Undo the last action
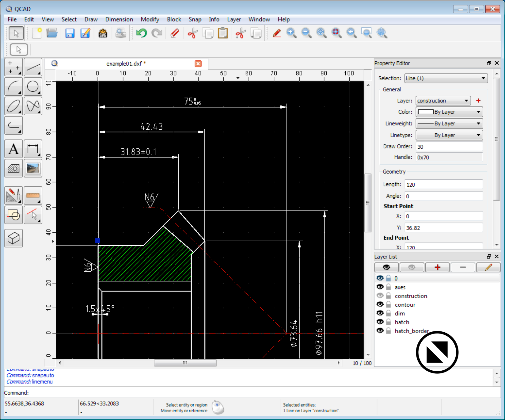Image resolution: width=505 pixels, height=420 pixels. (141, 33)
